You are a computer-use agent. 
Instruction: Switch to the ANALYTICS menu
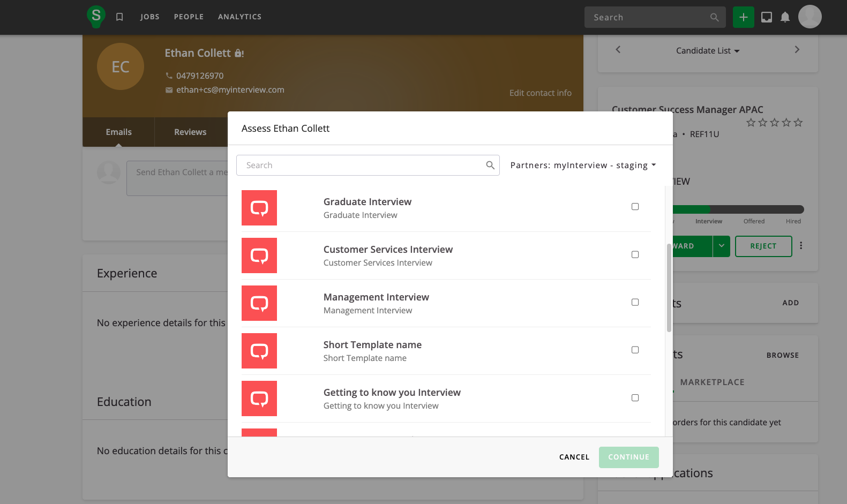click(239, 17)
